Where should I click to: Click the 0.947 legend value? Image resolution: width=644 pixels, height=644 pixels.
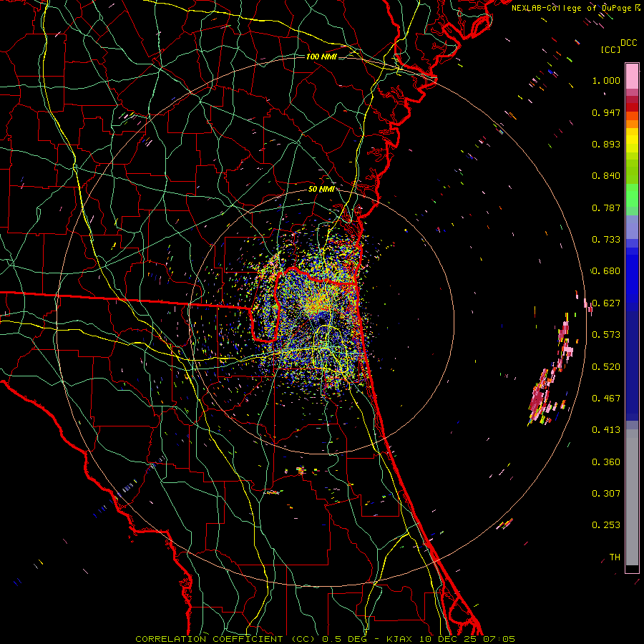pos(606,112)
